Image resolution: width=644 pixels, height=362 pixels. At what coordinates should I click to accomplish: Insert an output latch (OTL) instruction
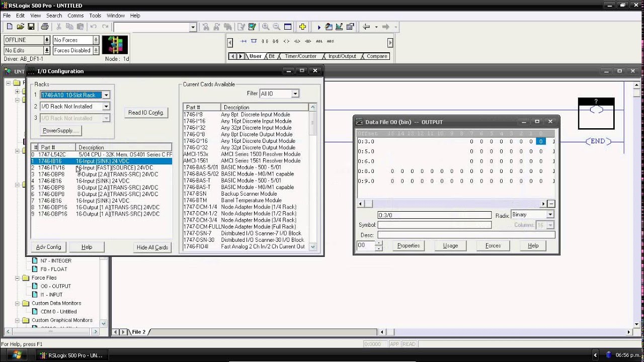297,41
